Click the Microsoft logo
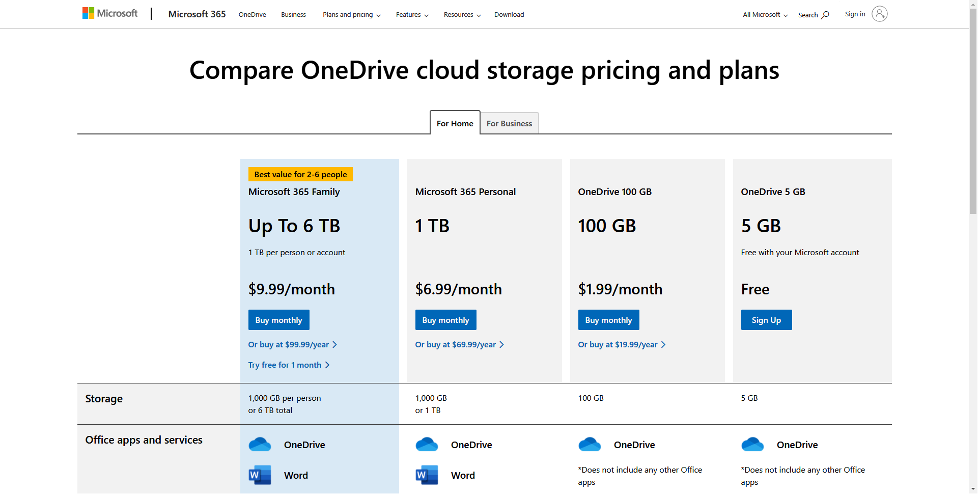Image resolution: width=980 pixels, height=494 pixels. 110,13
